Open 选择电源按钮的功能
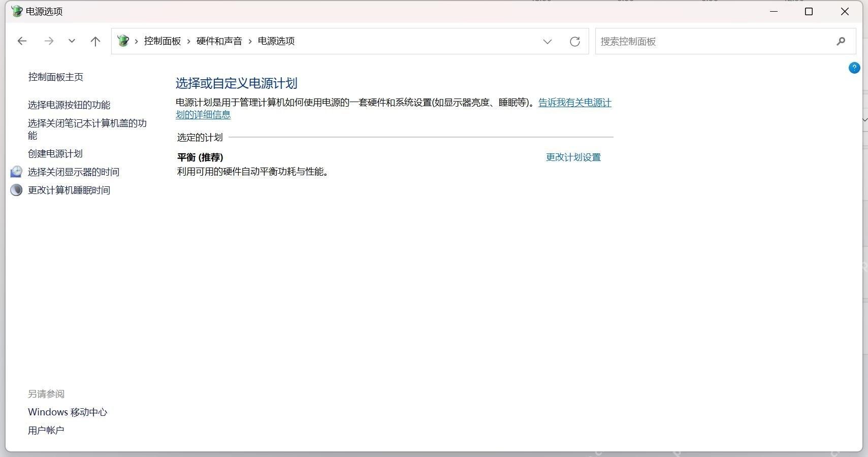The image size is (868, 457). click(69, 105)
